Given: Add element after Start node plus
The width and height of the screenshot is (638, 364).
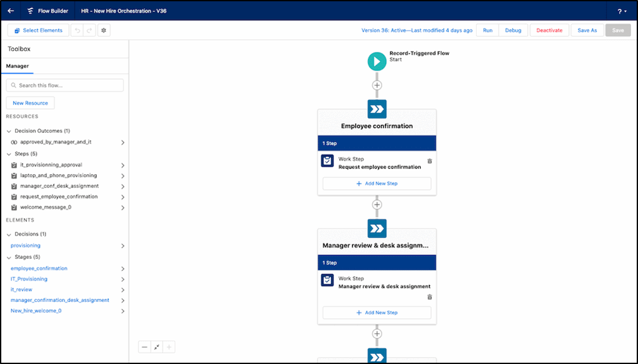Looking at the screenshot, I should 377,85.
